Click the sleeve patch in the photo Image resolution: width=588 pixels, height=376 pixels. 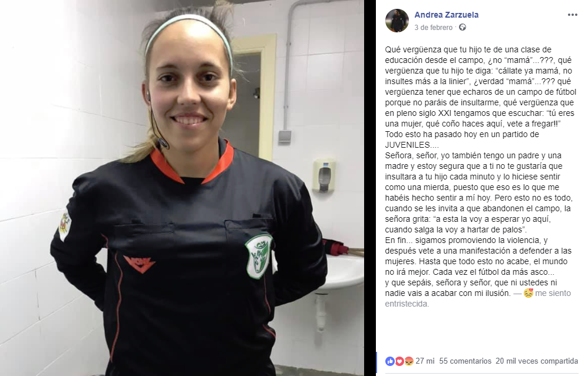(65, 225)
